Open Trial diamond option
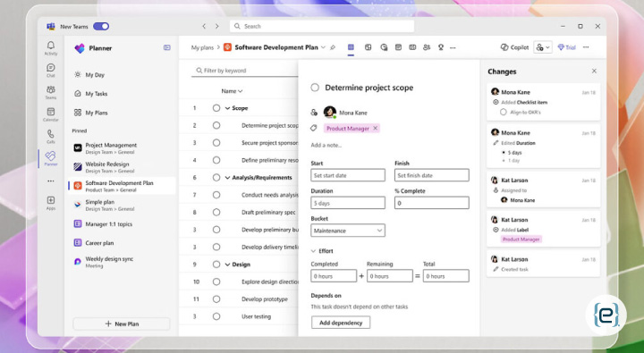Viewport: 644px width, 353px height. [566, 47]
